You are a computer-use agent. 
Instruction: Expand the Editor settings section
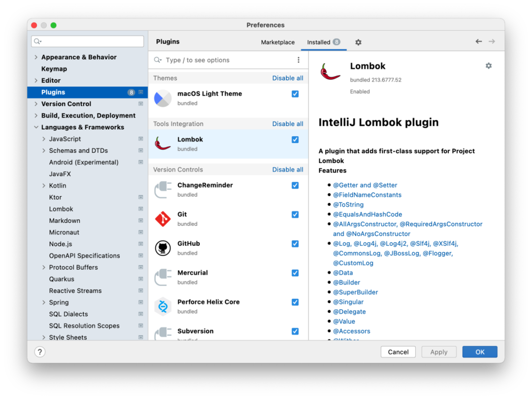36,80
